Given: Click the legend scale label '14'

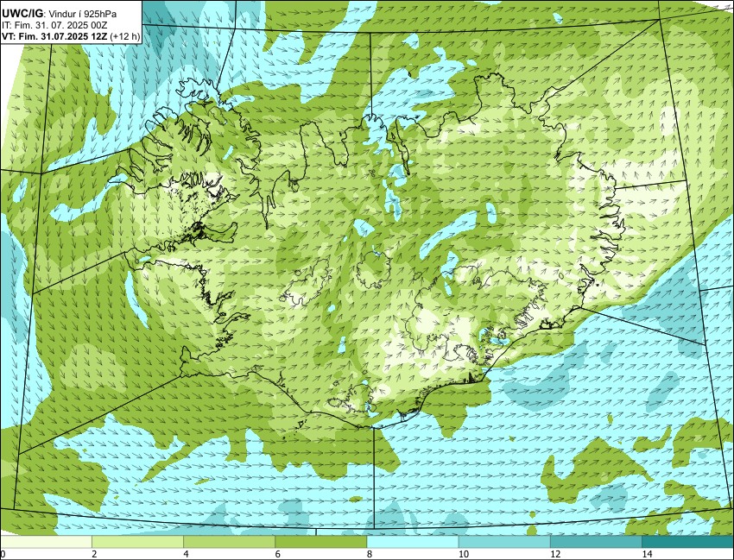Looking at the screenshot, I should click(x=647, y=554).
